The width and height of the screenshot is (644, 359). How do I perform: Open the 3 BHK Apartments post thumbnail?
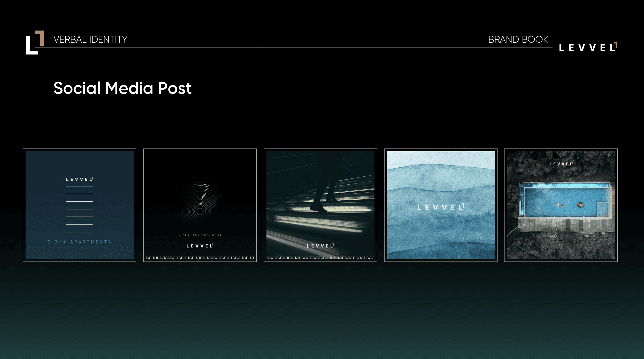tap(80, 205)
